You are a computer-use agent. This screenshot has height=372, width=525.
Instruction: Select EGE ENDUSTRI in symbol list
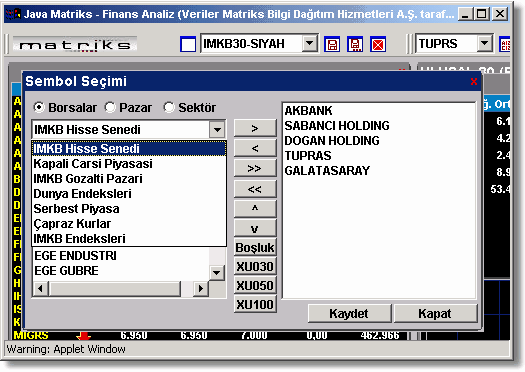(x=121, y=256)
